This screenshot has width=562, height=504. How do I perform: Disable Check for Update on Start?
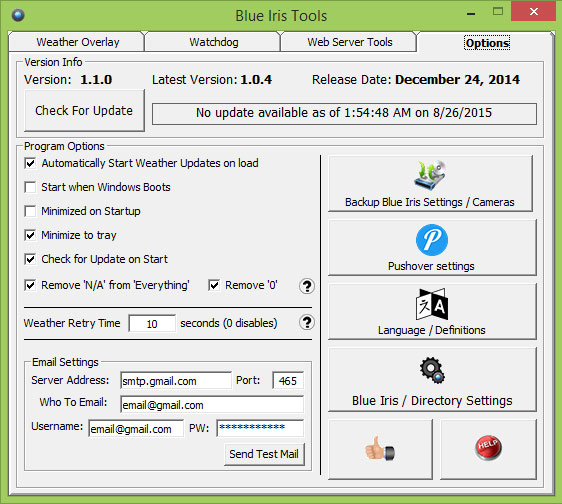30,259
